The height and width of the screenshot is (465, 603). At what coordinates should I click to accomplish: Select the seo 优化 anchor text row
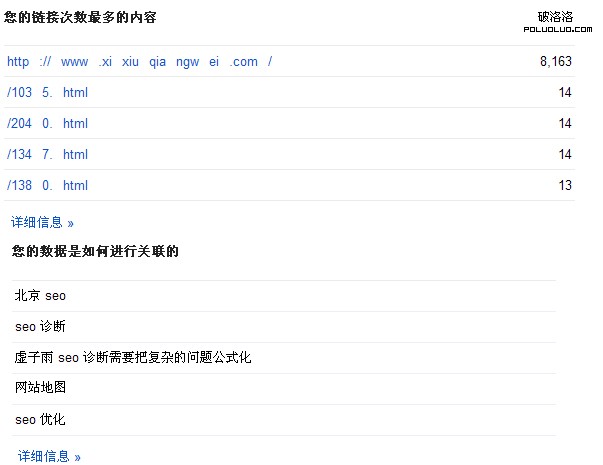tap(40, 420)
